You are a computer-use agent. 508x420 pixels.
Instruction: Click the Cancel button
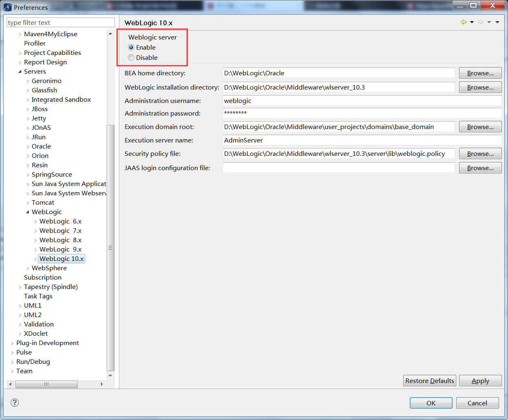[477, 403]
